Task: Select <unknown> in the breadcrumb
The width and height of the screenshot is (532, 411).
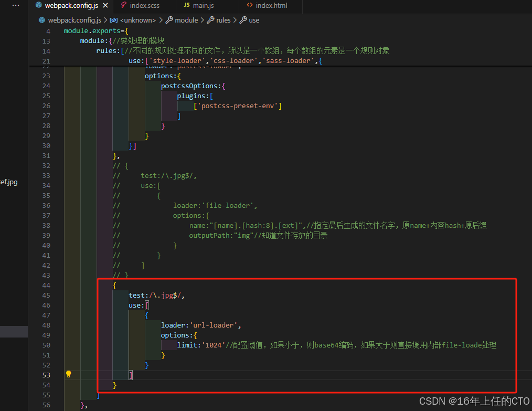Action: pyautogui.click(x=138, y=20)
